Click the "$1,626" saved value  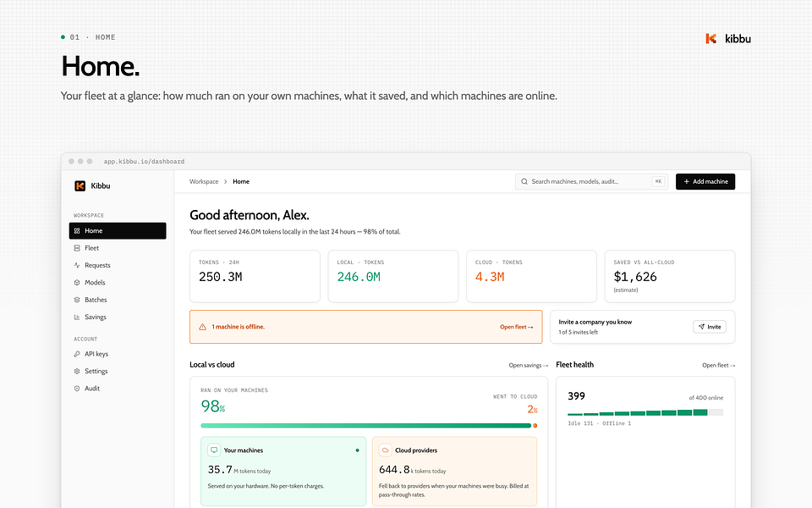[635, 278]
